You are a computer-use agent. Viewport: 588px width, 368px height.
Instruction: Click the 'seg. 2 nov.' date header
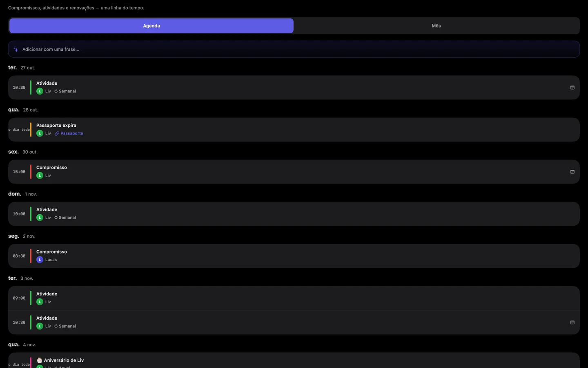point(22,236)
